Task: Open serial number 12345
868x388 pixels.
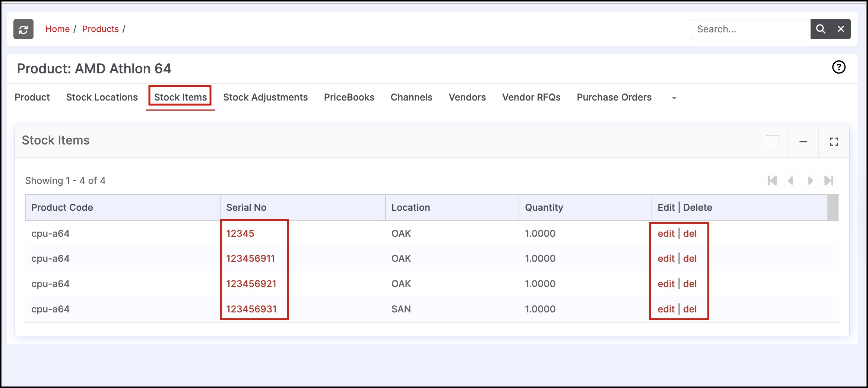Action: [240, 233]
